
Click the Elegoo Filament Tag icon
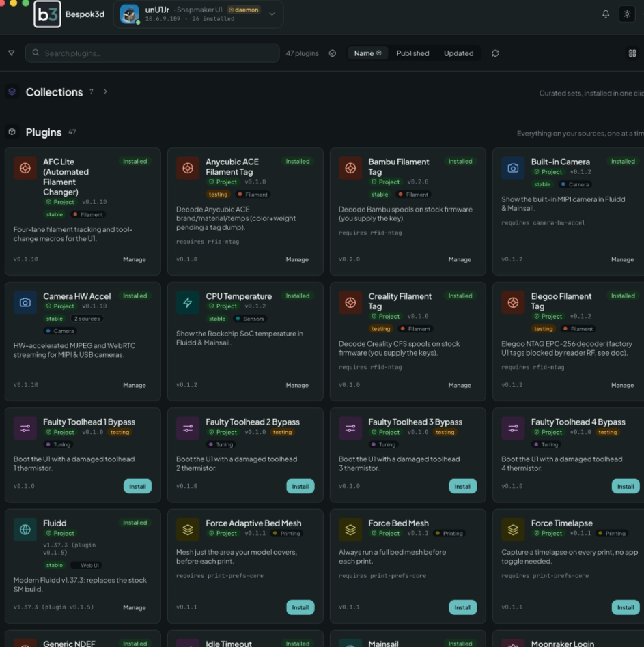(x=513, y=303)
